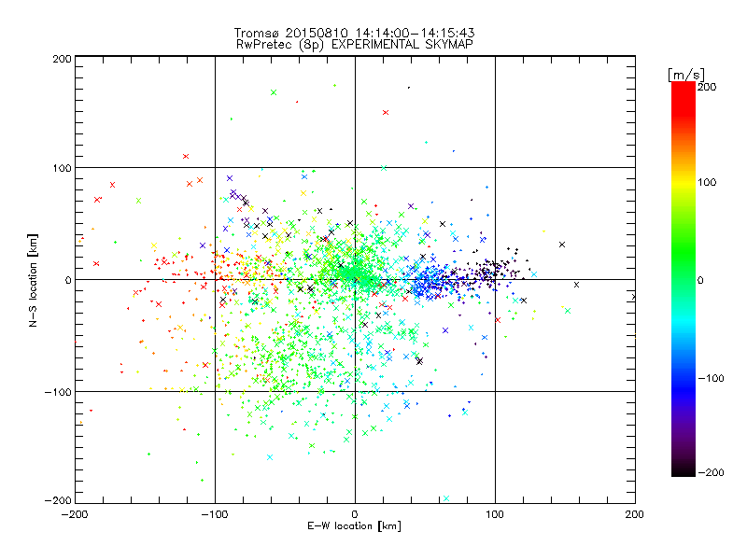747x560 pixels.
Task: Select the 'E-W location [km]' axis label
Action: (354, 525)
